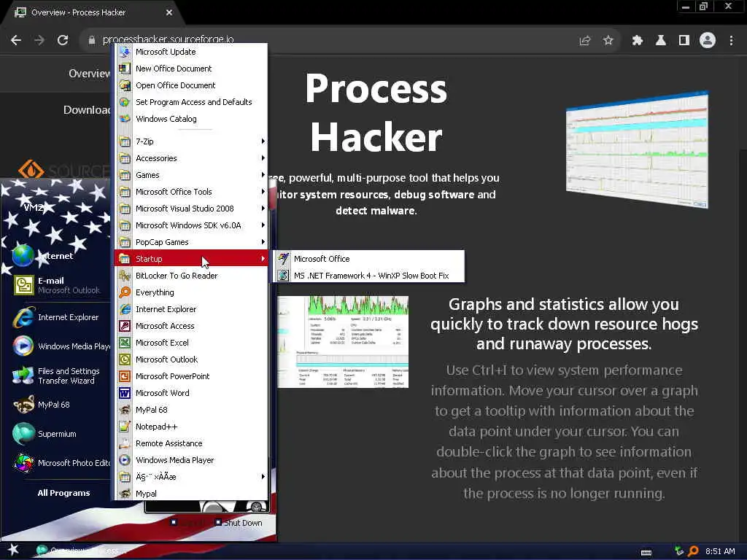The width and height of the screenshot is (747, 560).
Task: Click the Shut Down button
Action: tap(239, 523)
